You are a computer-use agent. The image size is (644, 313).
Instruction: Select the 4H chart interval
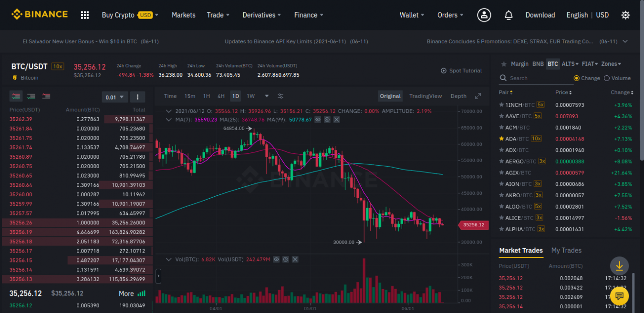tap(221, 96)
